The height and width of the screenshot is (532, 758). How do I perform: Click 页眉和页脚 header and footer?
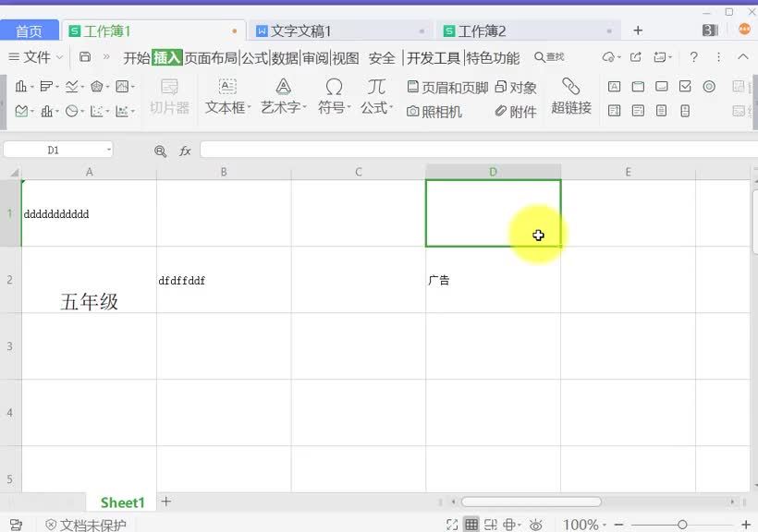(x=447, y=87)
